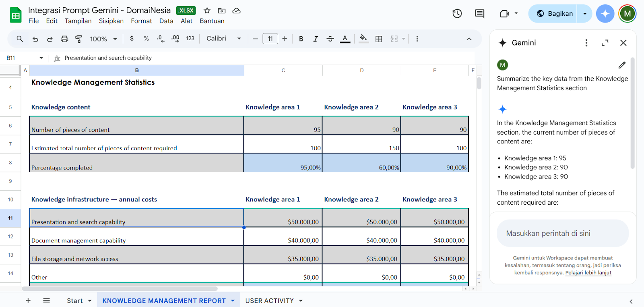Click the Bagikan share button
This screenshot has width=644, height=307.
coord(555,14)
